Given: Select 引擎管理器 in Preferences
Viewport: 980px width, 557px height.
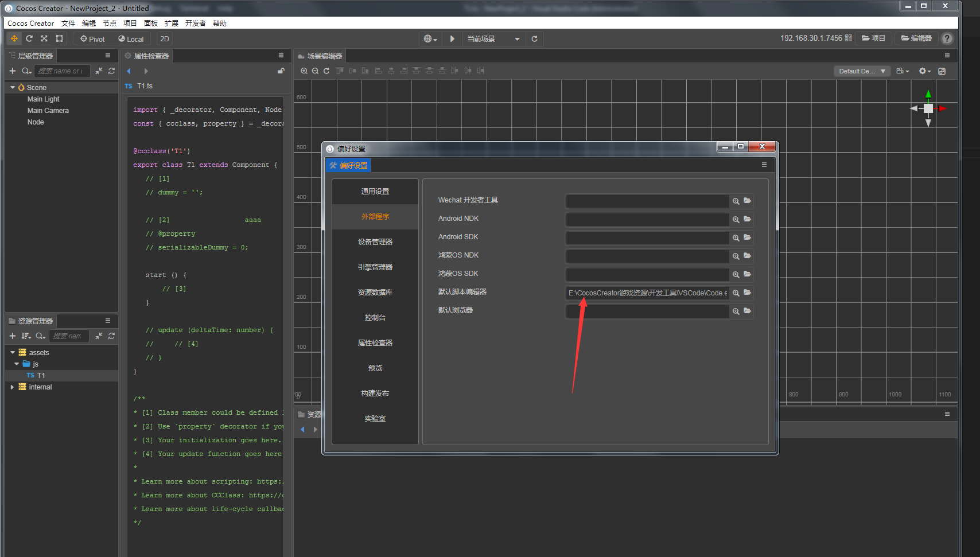Looking at the screenshot, I should click(375, 267).
